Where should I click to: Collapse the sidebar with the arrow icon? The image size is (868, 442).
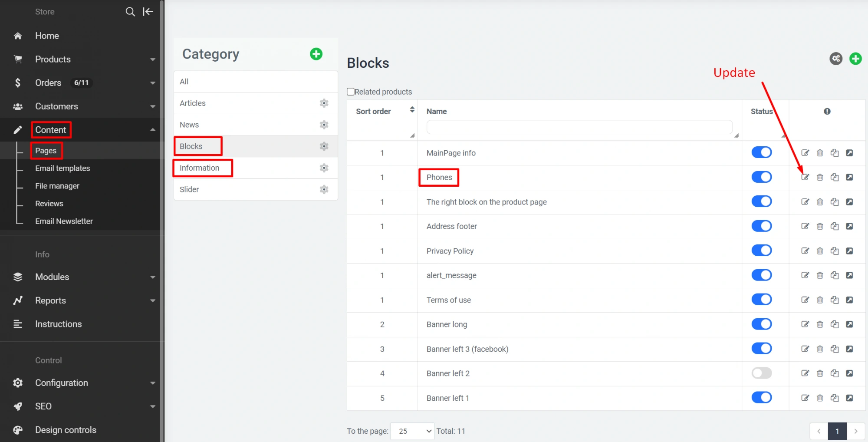[x=148, y=12]
